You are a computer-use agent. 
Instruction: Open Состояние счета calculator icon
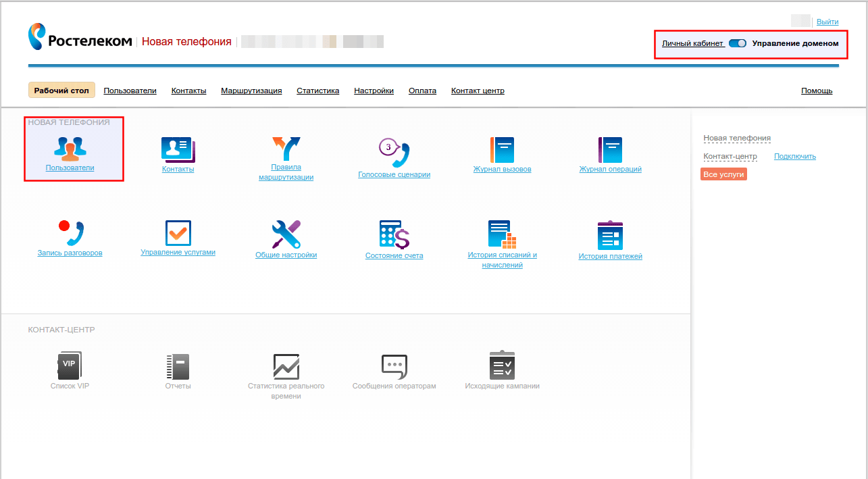coord(394,234)
